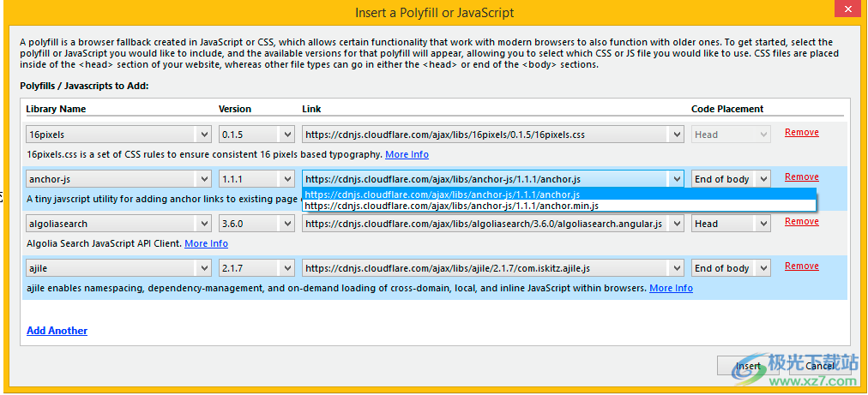Screen dimensions: 868x395
Task: Remove the algoliasearch library row
Action: [x=802, y=221]
